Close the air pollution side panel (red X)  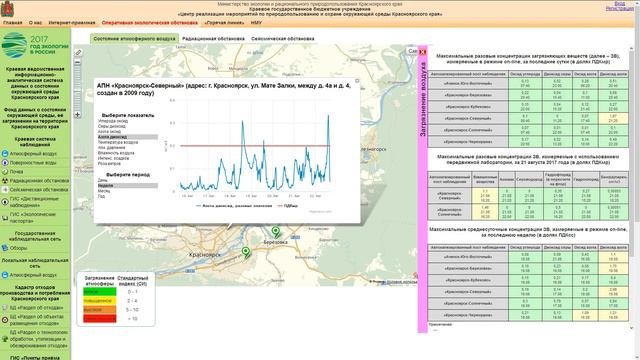click(422, 52)
